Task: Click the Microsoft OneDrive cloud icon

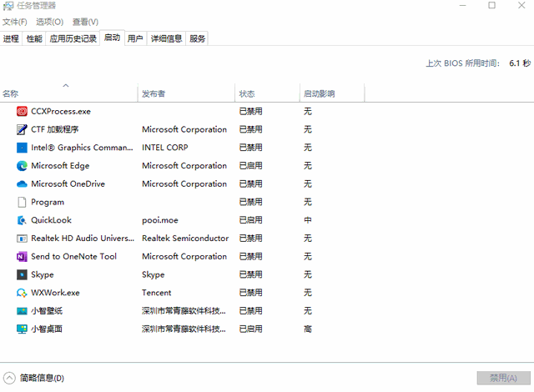Action: 23,184
